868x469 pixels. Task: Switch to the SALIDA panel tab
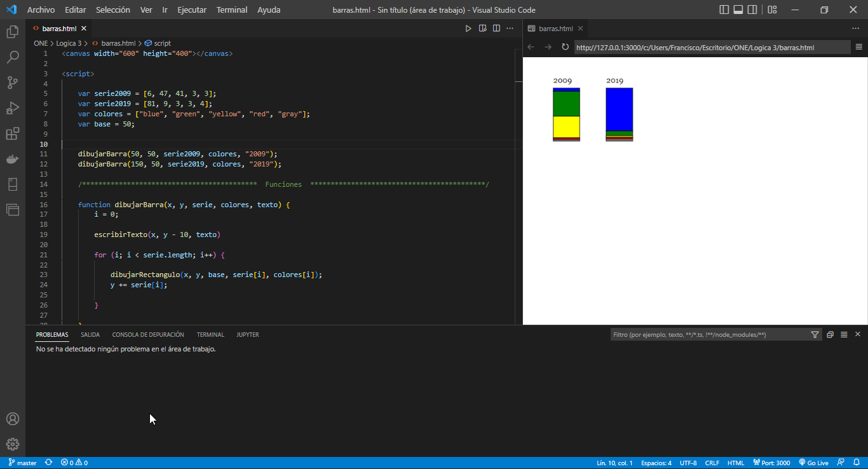90,334
